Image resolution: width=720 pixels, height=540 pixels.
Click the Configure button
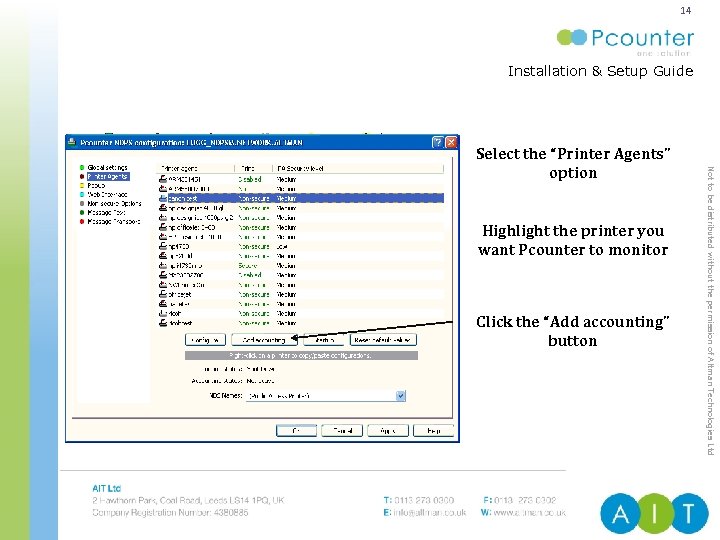(x=205, y=340)
